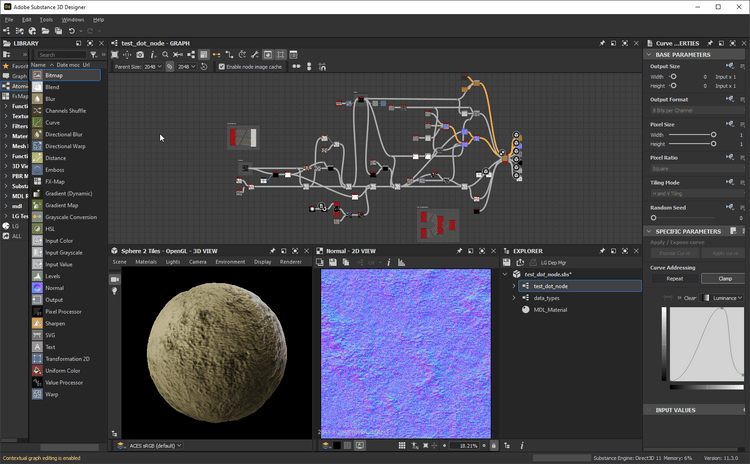Open the Materials menu in 3D view
Viewport: 750px width, 464px height.
pos(146,262)
